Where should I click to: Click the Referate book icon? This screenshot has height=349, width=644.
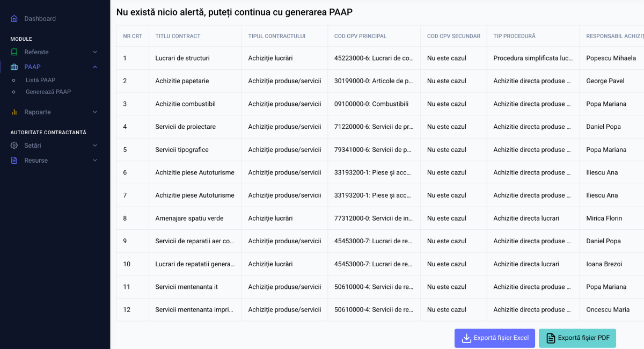click(14, 52)
